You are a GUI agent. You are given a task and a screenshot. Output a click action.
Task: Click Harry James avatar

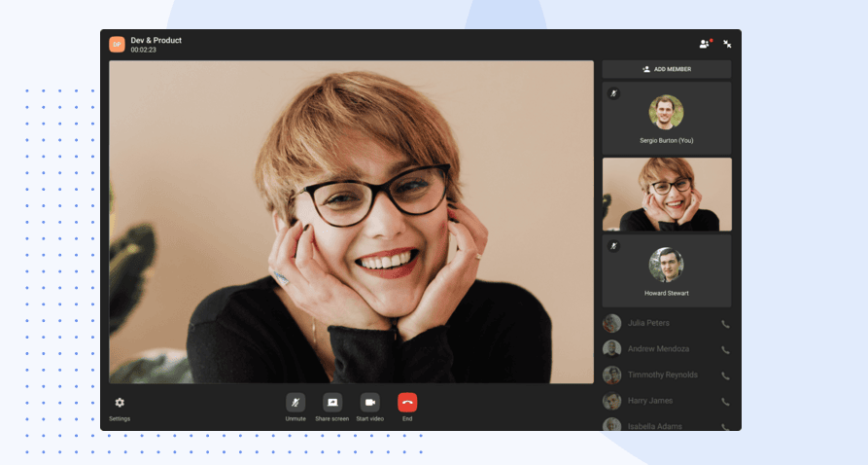[611, 400]
